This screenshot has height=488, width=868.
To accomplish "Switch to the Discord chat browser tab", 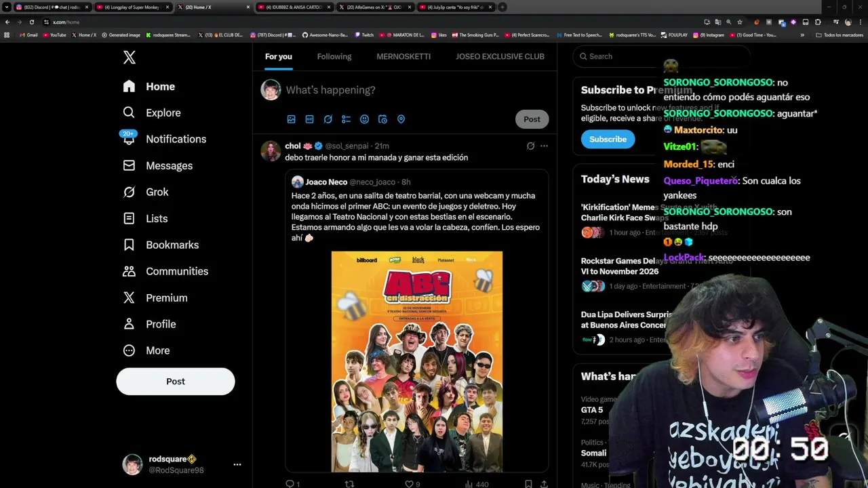I will click(53, 7).
